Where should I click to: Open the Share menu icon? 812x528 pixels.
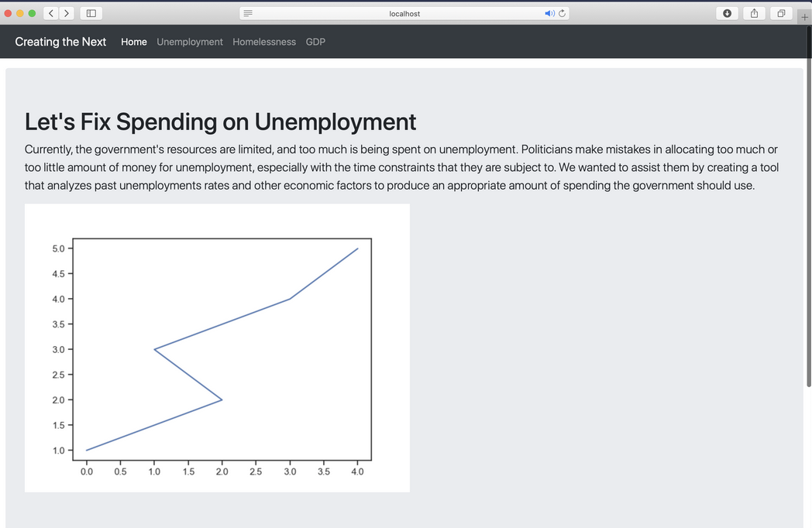[x=753, y=13]
